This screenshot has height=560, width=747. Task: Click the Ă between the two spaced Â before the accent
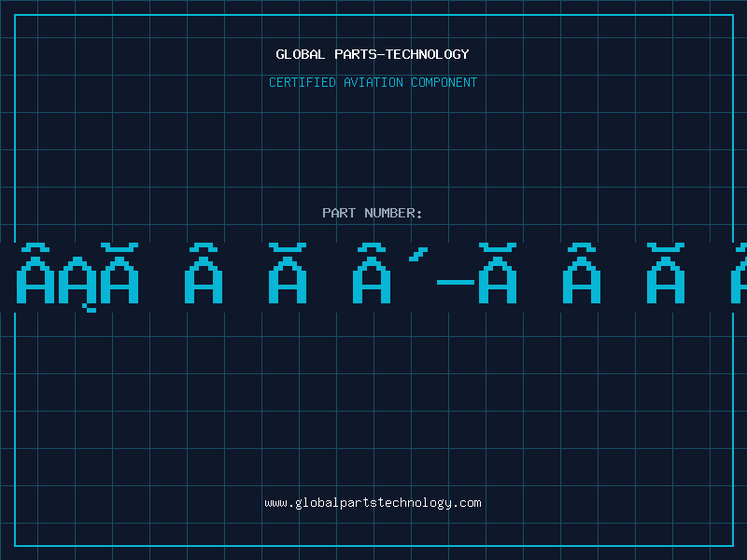[288, 273]
